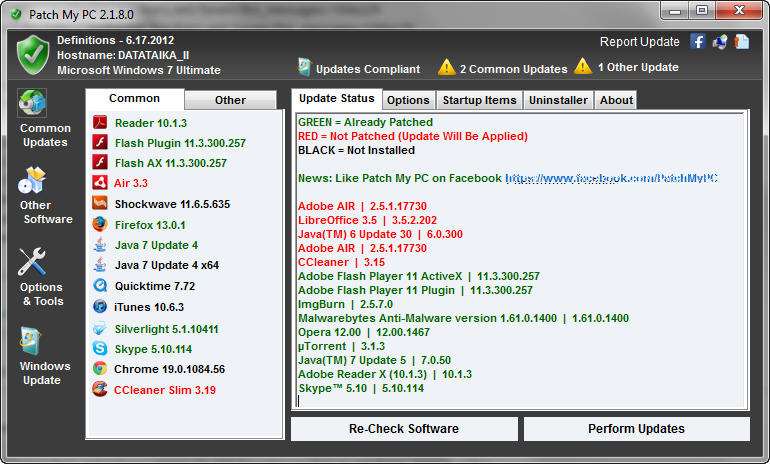Select the Update Status tab
Screen dimensions: 770x464
(336, 98)
